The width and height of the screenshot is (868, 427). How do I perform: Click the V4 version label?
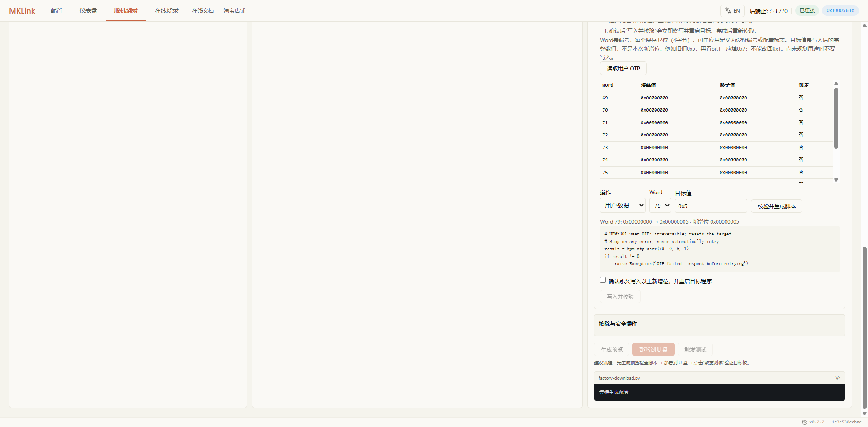[838, 378]
